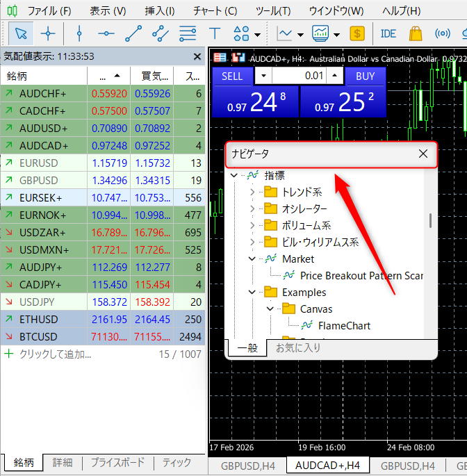
Task: Select the crosshair cursor tool
Action: pos(48,33)
